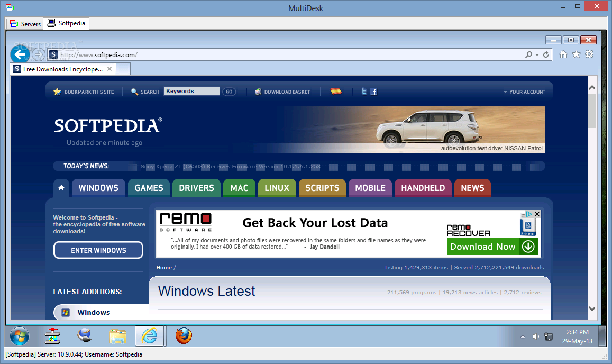This screenshot has height=364, width=612.
Task: Open the GAMES category tab
Action: pos(149,188)
